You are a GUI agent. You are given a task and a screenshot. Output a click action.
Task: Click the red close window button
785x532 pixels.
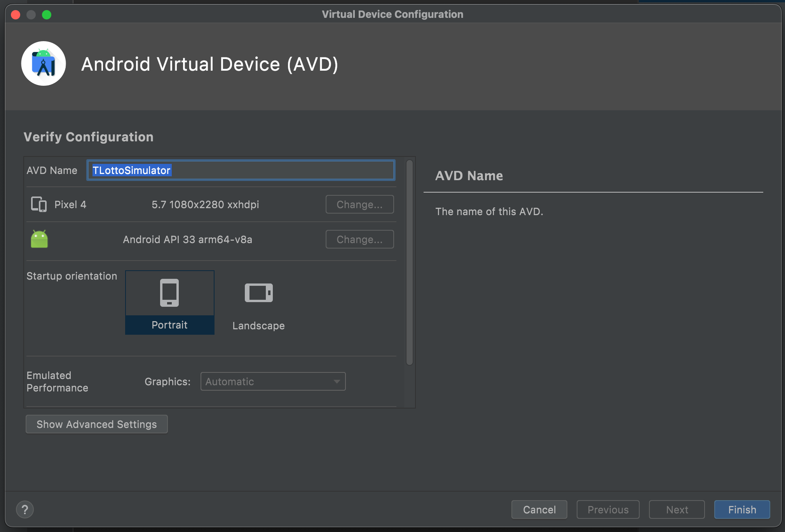point(16,15)
